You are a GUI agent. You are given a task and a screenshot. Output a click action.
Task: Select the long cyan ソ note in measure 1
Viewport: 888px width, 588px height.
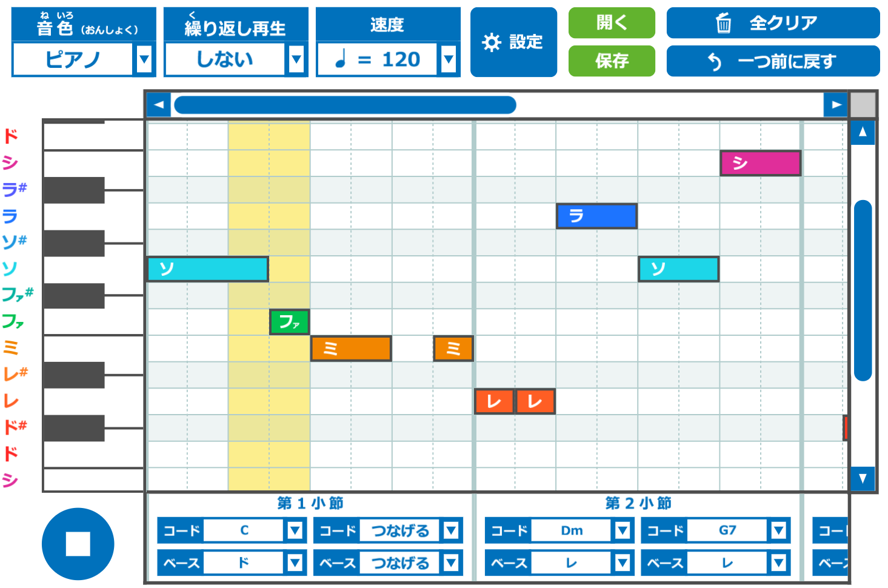point(208,269)
